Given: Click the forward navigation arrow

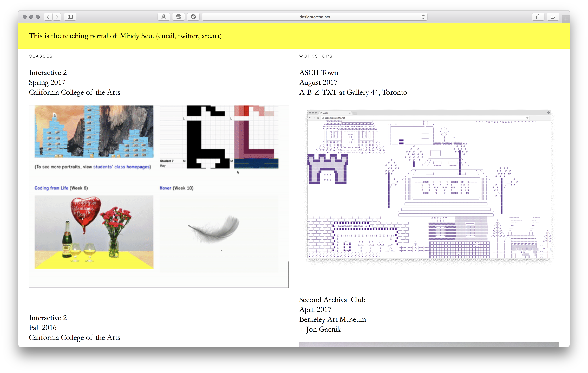Looking at the screenshot, I should [57, 17].
